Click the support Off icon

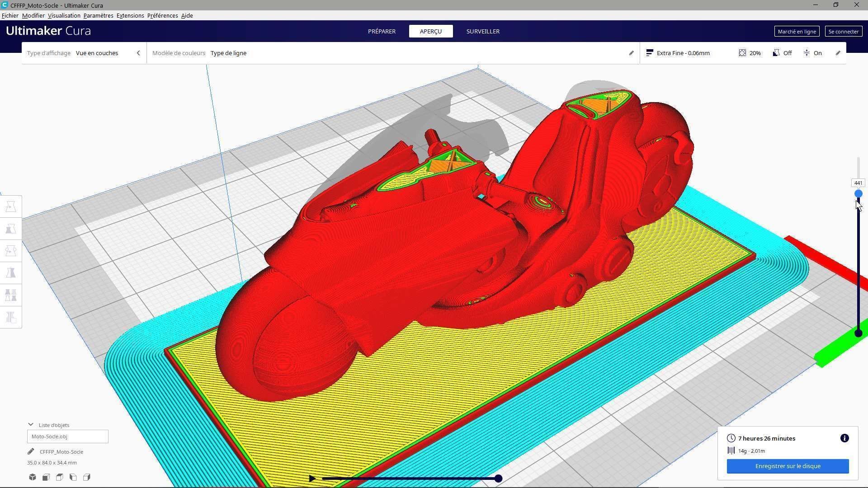pos(776,53)
